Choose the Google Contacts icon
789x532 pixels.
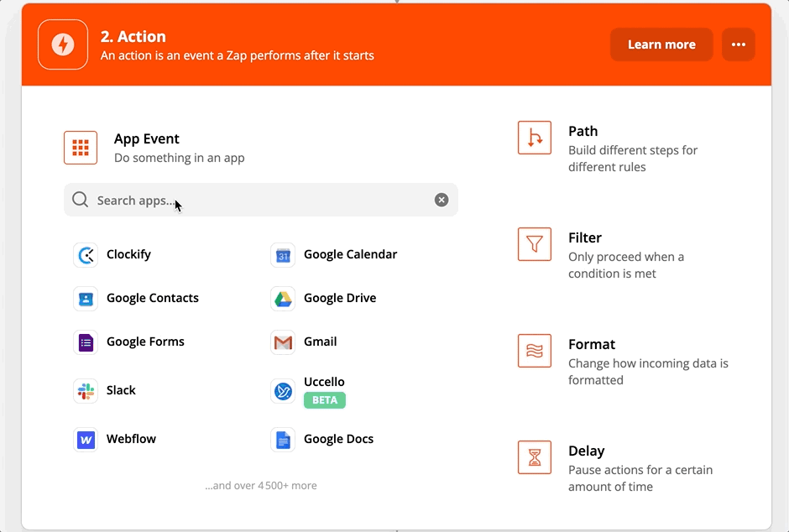coord(86,299)
